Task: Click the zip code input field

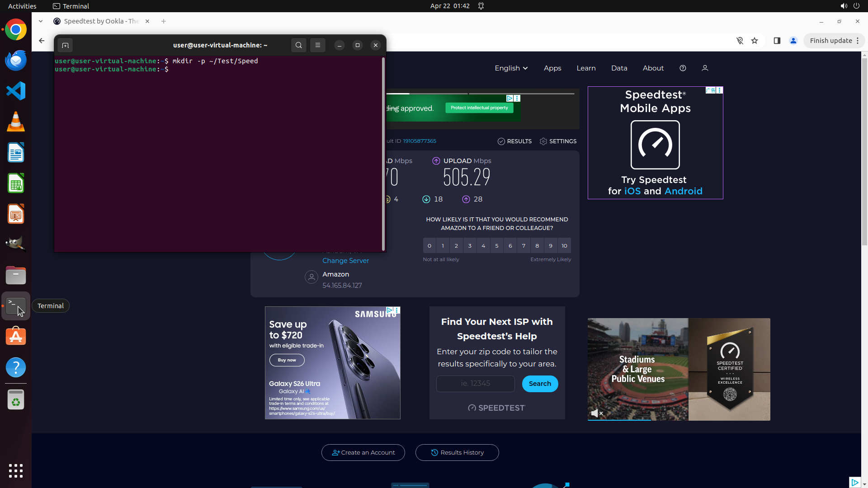Action: (475, 384)
